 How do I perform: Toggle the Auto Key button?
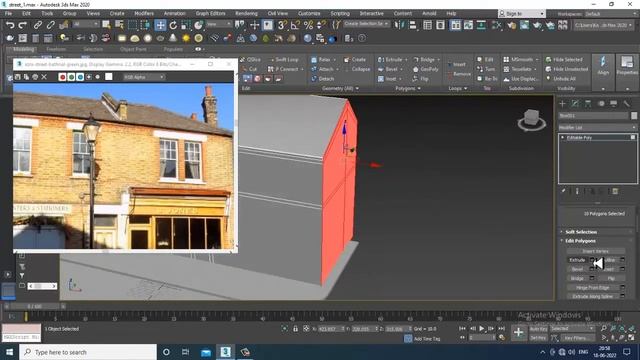pos(538,329)
